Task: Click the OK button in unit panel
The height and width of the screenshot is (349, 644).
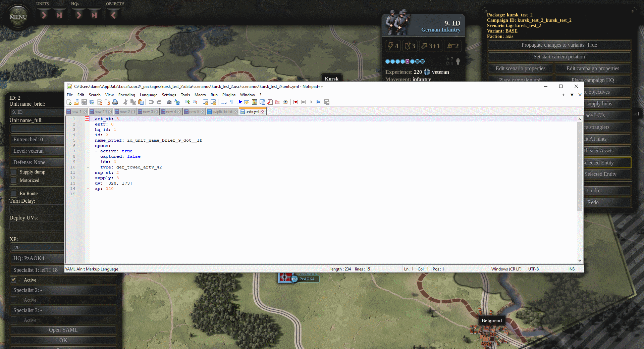Action: pos(63,340)
